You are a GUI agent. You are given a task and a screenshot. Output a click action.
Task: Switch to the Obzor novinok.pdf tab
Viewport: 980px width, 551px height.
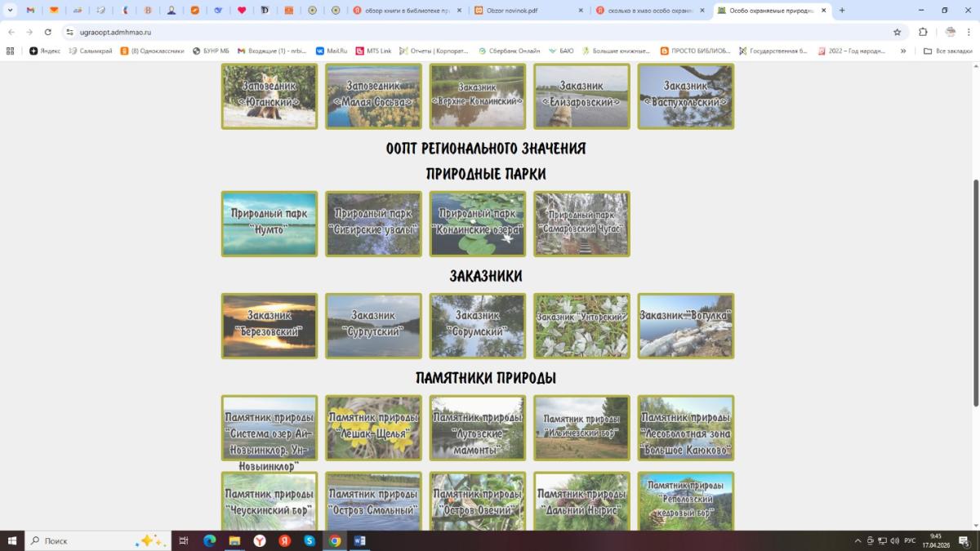[x=523, y=11]
